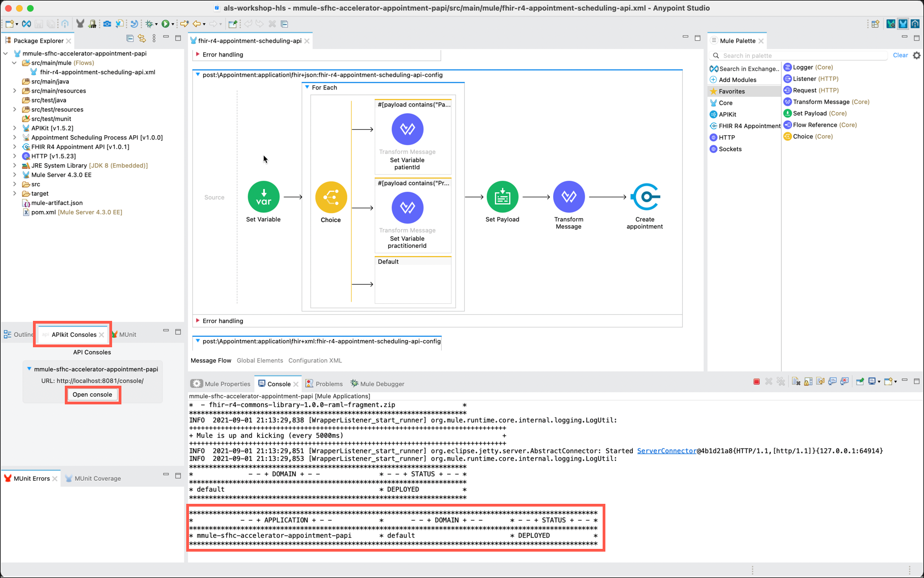The width and height of the screenshot is (924, 578).
Task: Click Clear in Mule Palette search
Action: (900, 55)
